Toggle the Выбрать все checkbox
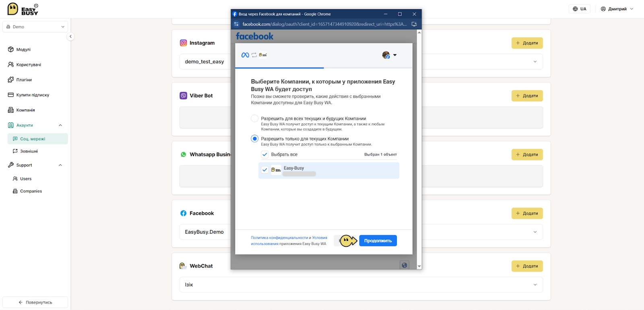Screen dimensions: 644x310 tap(265, 154)
